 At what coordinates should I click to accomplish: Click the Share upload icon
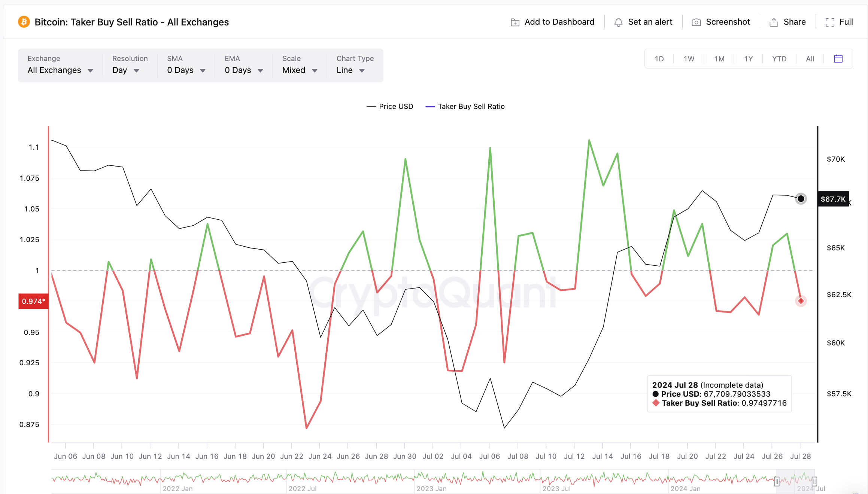coord(774,22)
